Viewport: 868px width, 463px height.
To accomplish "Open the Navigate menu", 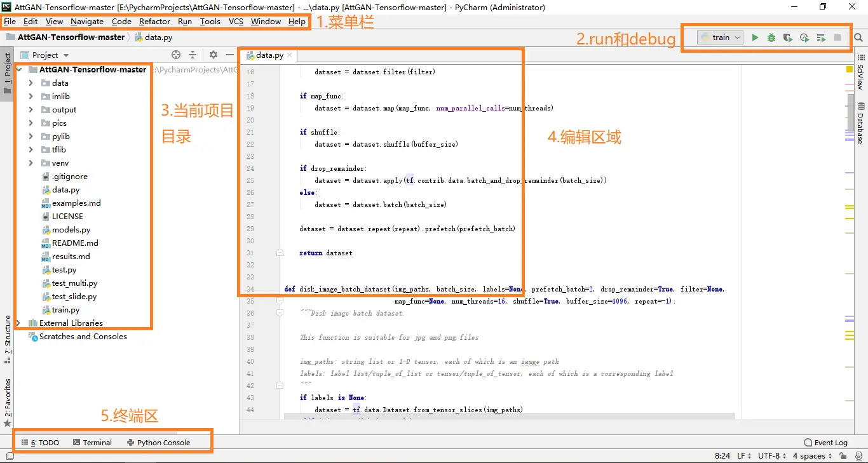I will tap(87, 22).
